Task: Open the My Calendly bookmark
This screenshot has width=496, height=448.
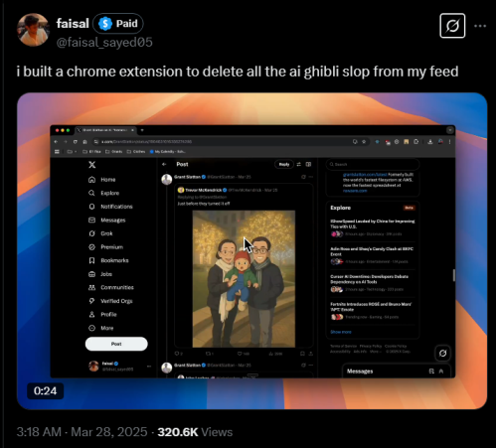Action: [x=168, y=152]
